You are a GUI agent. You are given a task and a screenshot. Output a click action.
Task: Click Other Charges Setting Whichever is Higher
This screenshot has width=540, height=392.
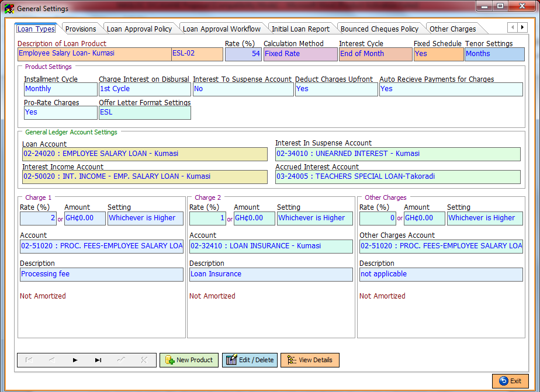tap(485, 218)
